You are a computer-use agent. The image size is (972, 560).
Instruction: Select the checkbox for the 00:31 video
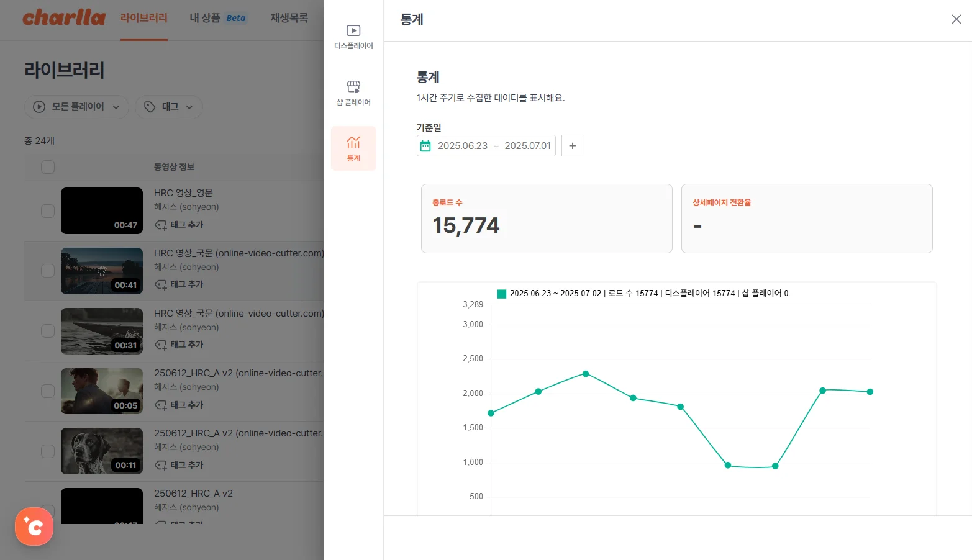(48, 331)
